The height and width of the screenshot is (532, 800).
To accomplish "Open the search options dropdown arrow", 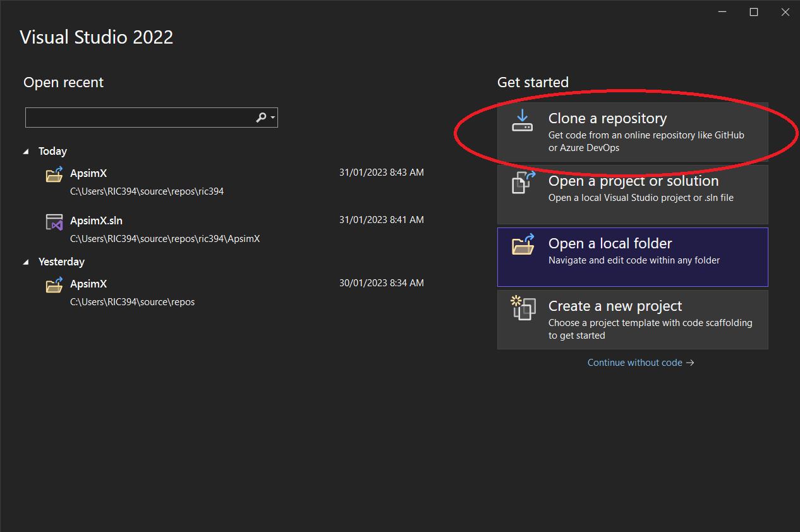I will coord(272,118).
